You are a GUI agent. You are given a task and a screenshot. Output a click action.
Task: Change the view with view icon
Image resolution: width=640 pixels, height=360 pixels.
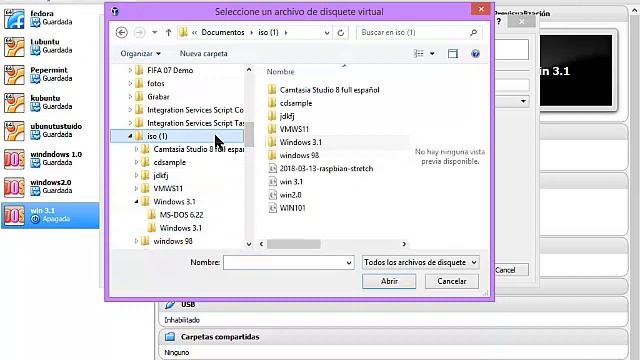[x=419, y=53]
